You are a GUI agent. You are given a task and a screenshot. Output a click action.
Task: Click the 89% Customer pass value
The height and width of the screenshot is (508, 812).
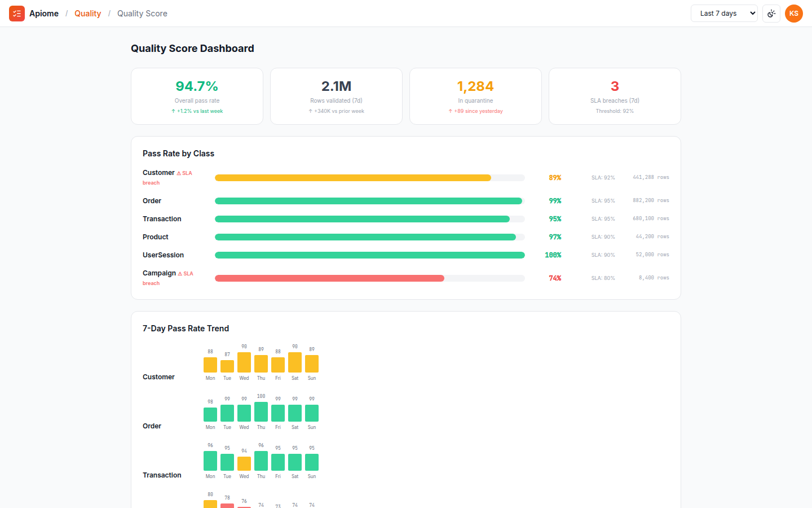pyautogui.click(x=555, y=178)
